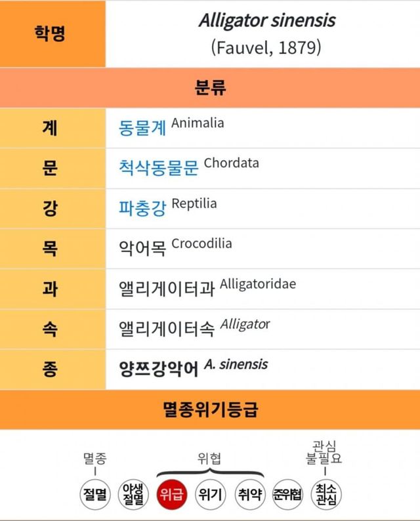Click the 위기 (Endangered) status circle
Image resolution: width=420 pixels, height=521 pixels.
(x=211, y=495)
